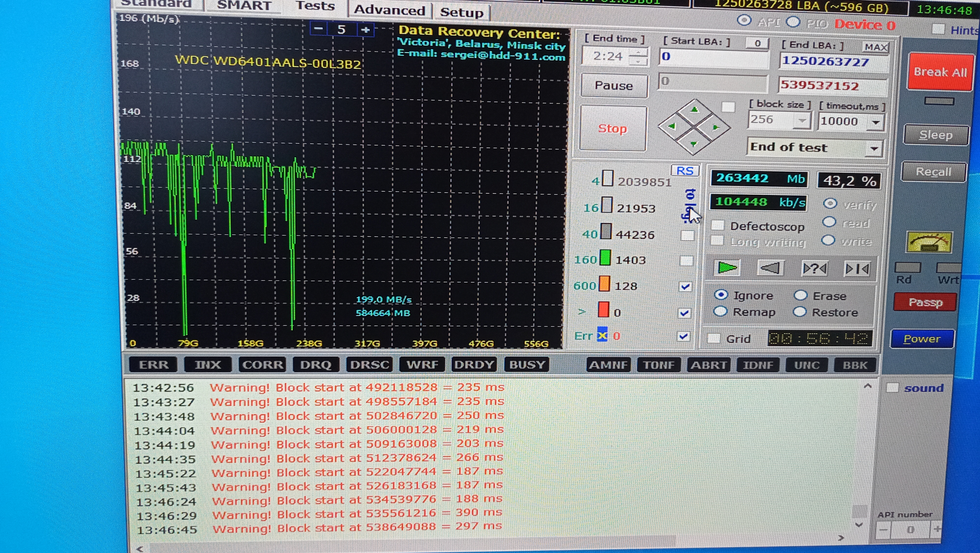Open the block size dropdown

802,121
